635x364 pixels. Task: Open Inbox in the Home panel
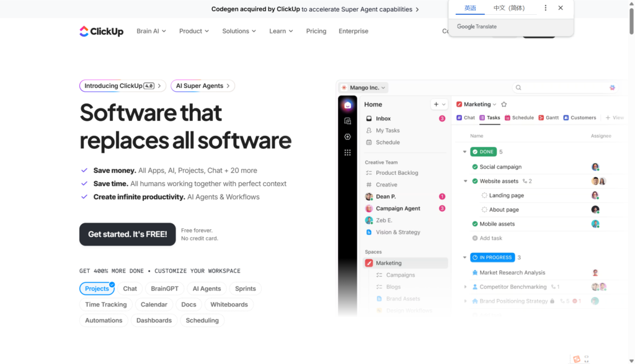point(405,118)
